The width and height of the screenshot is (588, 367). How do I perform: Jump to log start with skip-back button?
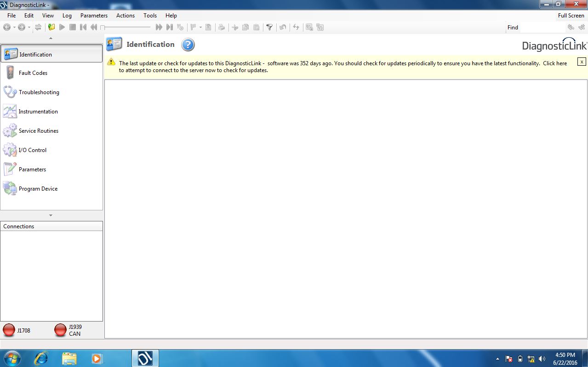pyautogui.click(x=83, y=28)
